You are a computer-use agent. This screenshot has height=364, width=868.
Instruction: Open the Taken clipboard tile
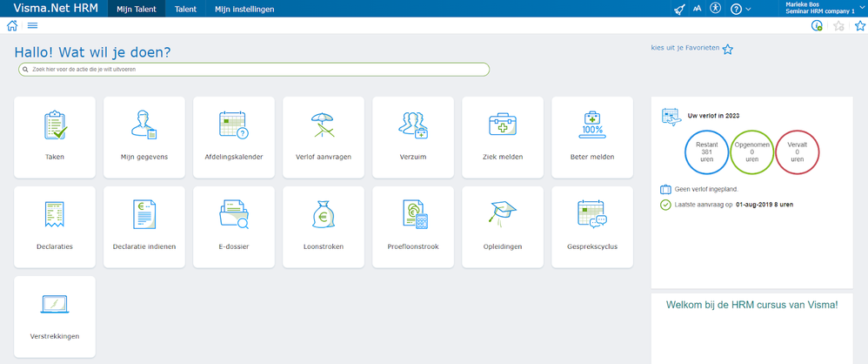54,138
